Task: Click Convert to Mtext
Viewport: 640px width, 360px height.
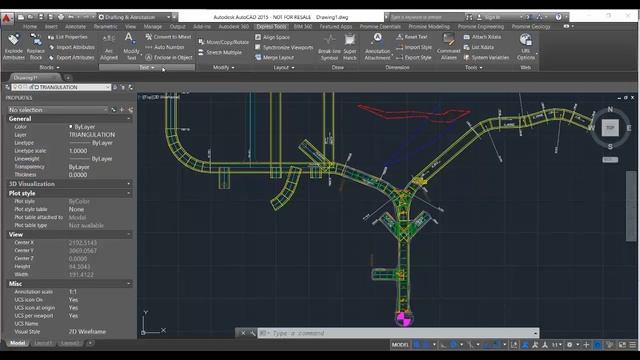Action: click(168, 37)
